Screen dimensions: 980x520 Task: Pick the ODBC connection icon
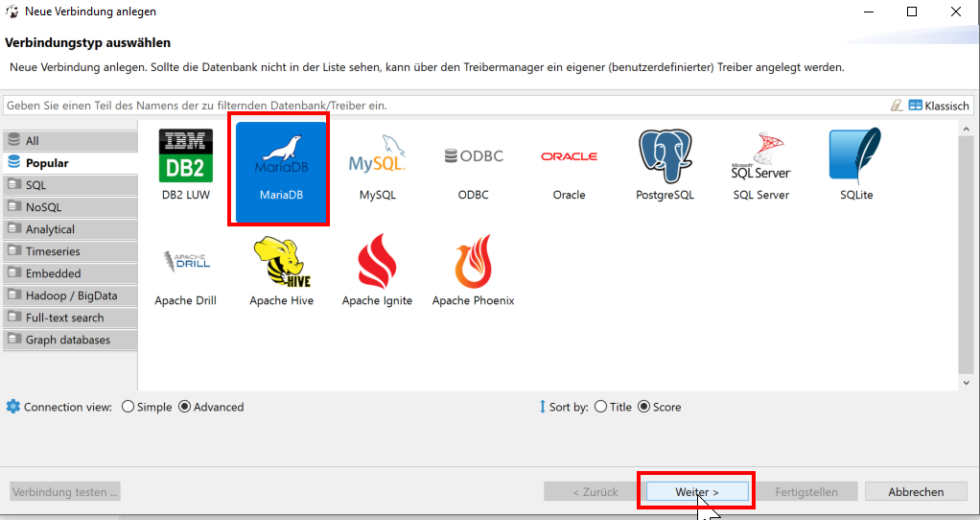tap(473, 157)
